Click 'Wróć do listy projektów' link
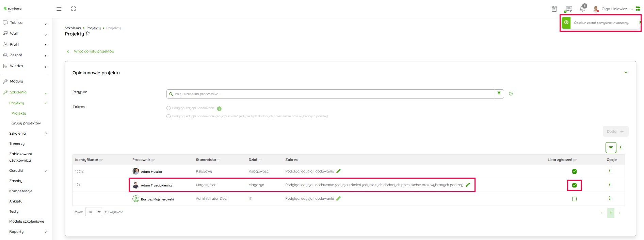The height and width of the screenshot is (240, 644). (x=94, y=51)
